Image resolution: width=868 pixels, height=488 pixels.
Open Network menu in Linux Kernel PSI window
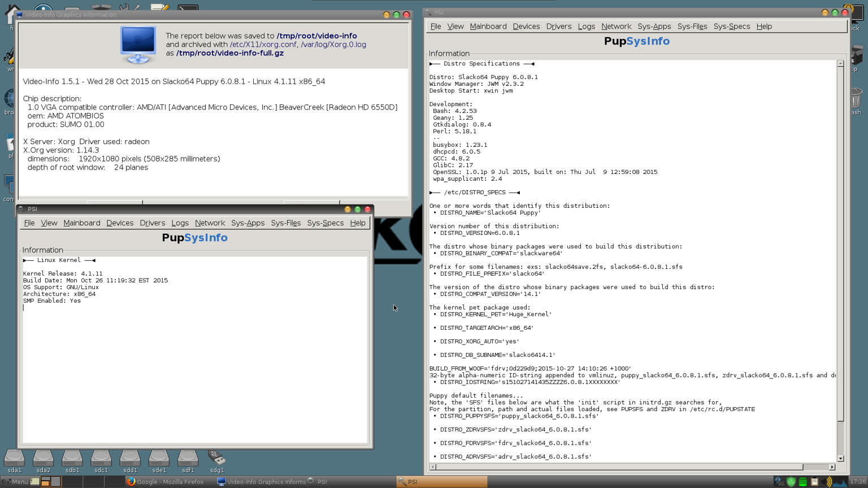tap(210, 223)
